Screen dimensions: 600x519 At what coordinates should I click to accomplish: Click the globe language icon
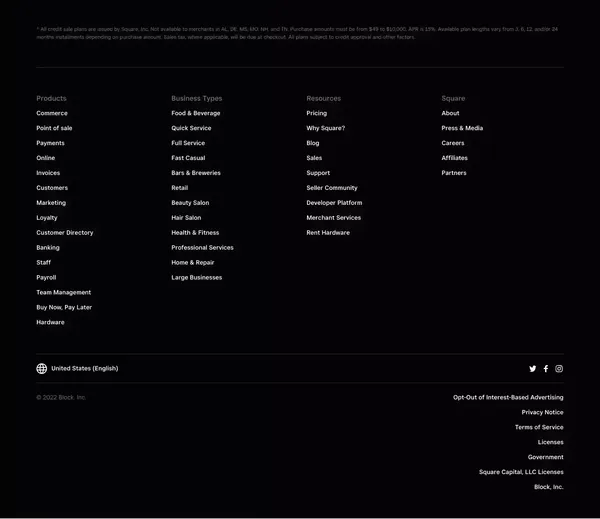[42, 369]
